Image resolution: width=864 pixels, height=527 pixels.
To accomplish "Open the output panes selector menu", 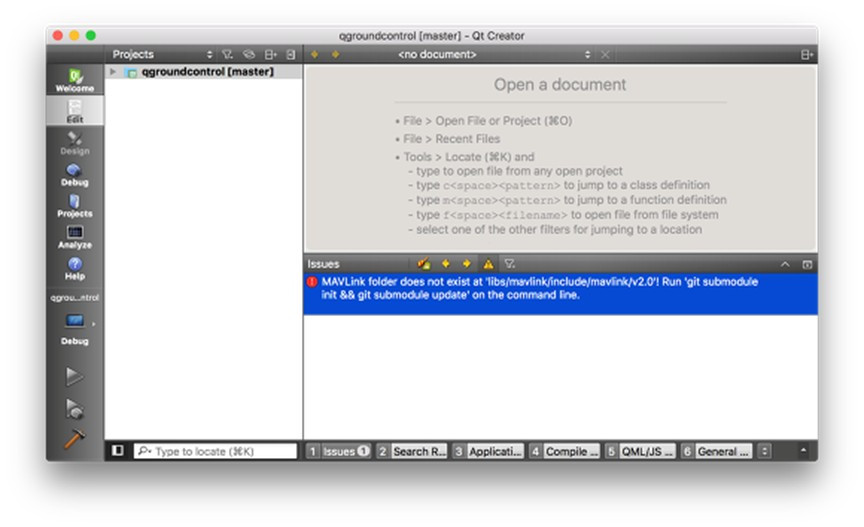I will [764, 451].
